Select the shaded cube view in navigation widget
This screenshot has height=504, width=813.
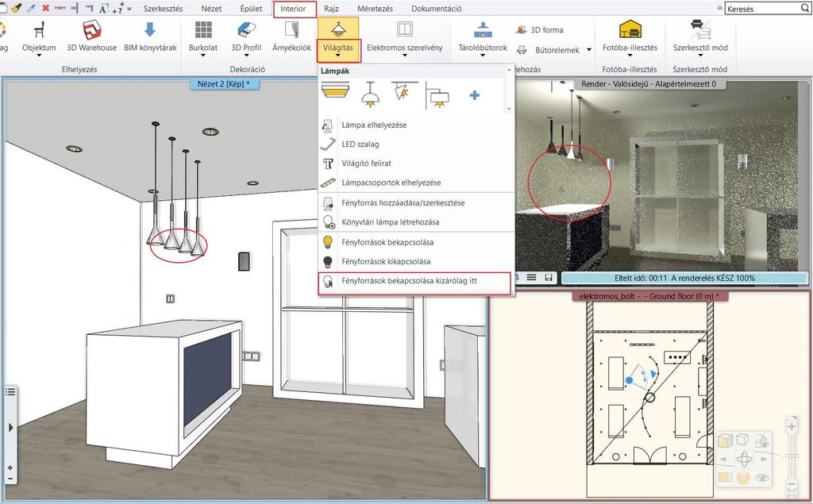tap(725, 441)
